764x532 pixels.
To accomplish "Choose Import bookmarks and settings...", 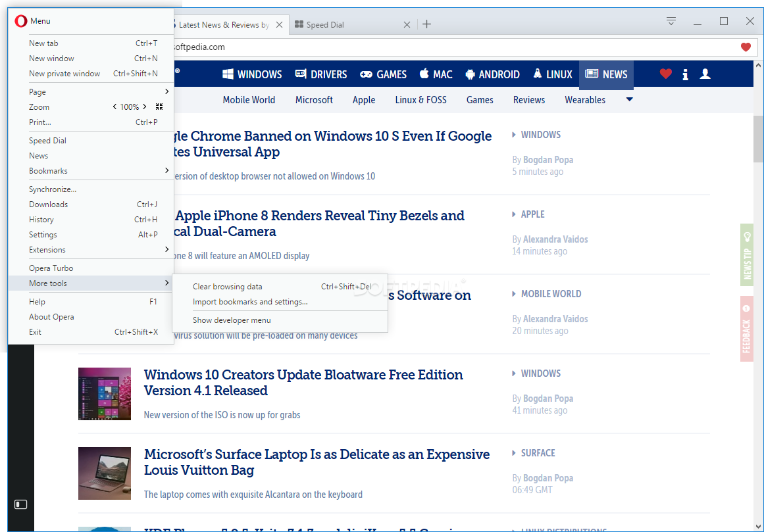I will coord(280,302).
